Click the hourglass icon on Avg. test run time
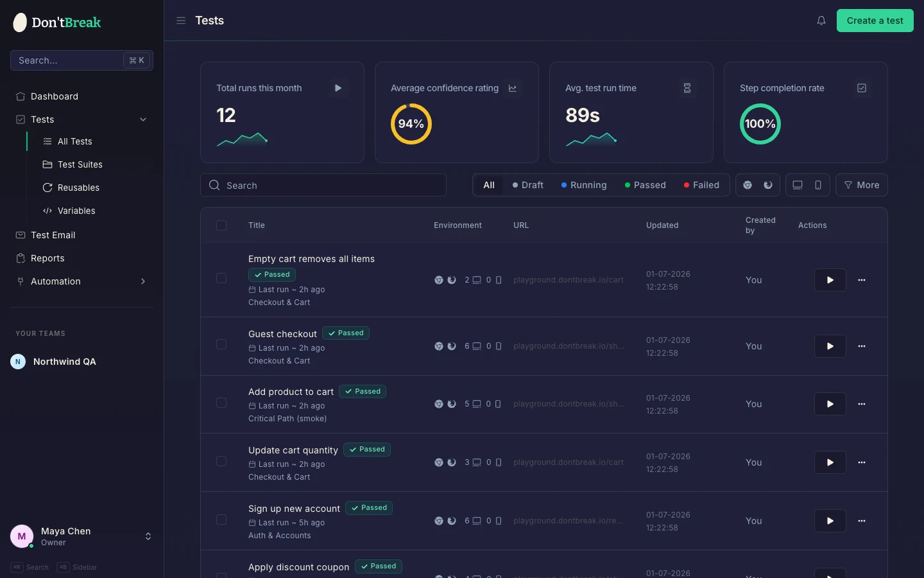The height and width of the screenshot is (578, 924). (687, 88)
